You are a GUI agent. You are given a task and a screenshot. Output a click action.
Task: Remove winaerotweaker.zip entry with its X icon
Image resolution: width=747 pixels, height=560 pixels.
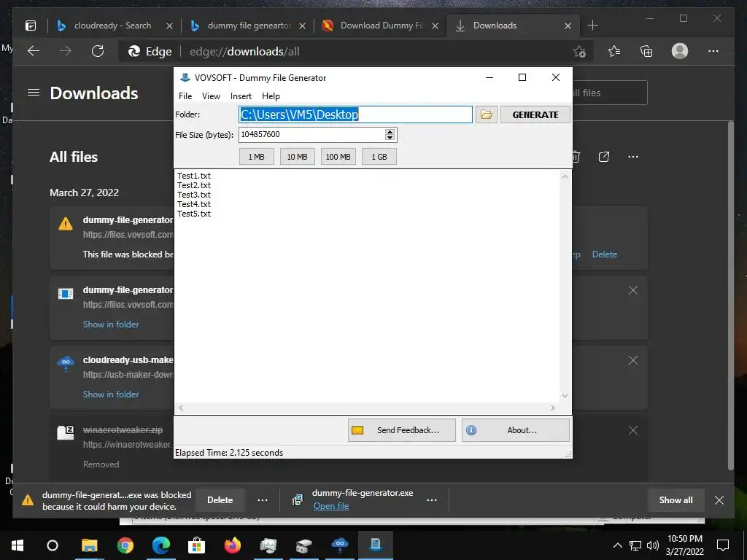(632, 430)
